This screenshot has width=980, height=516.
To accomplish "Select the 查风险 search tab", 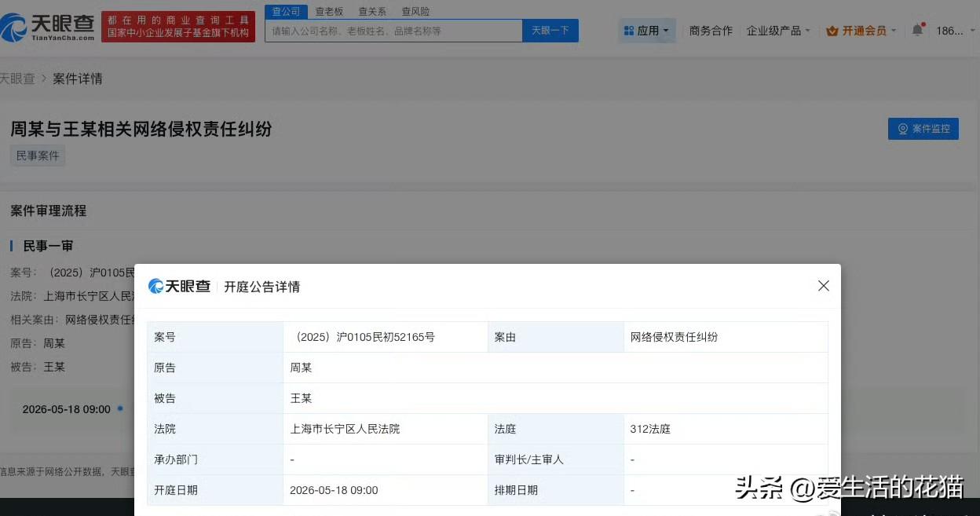I will (x=415, y=11).
